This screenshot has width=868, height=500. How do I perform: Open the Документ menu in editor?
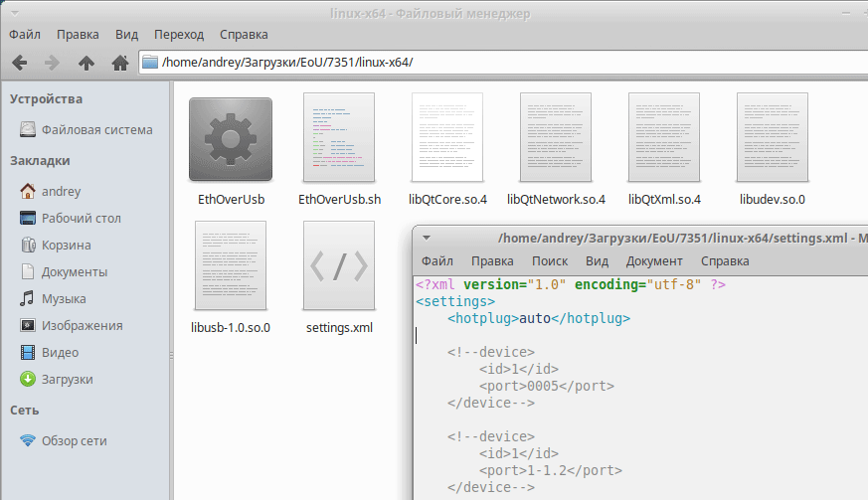pos(654,261)
